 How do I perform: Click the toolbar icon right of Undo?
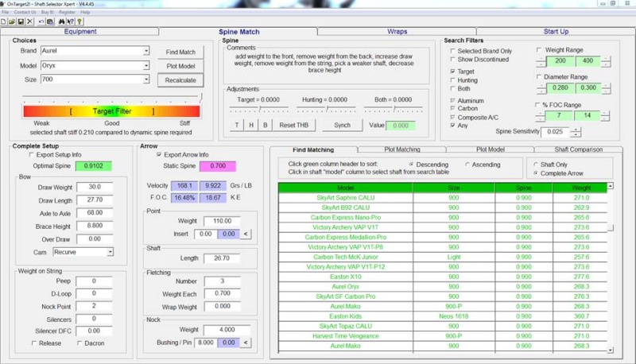tap(50, 21)
